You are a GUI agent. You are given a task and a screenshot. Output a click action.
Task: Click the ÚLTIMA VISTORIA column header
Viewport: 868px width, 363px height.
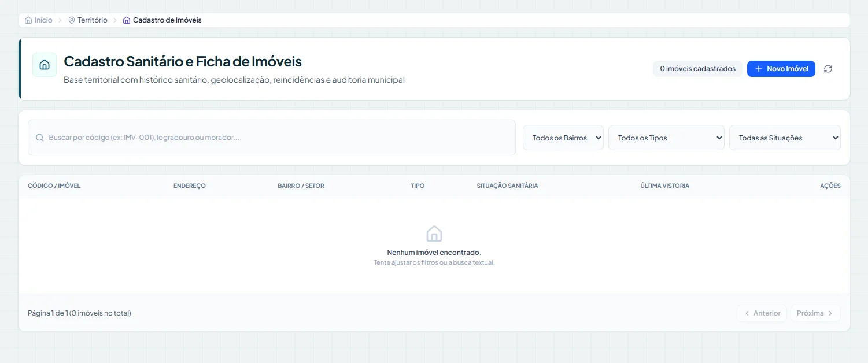[x=664, y=186]
